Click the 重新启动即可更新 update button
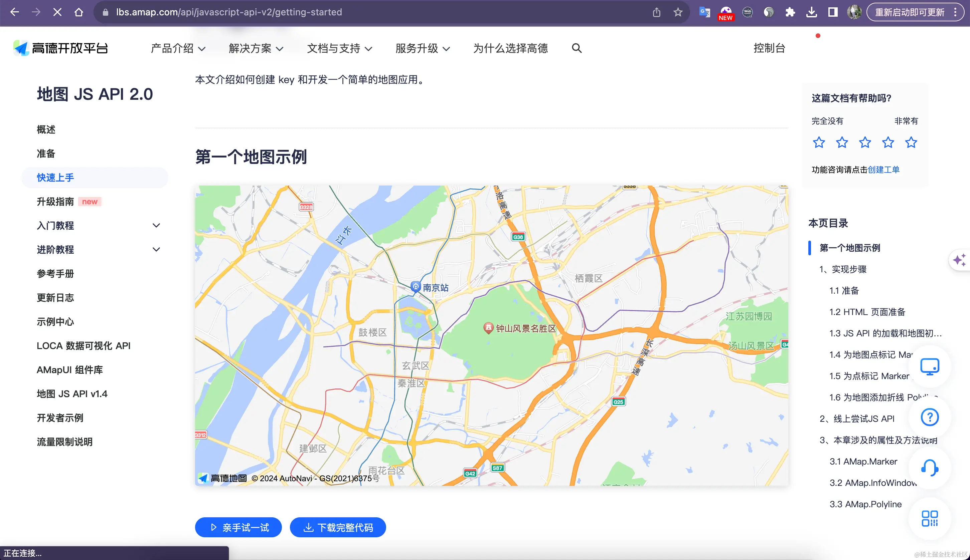 pyautogui.click(x=910, y=12)
